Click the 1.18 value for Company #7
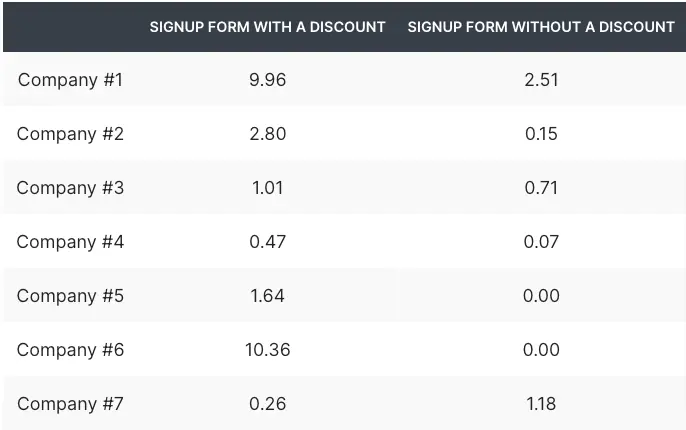The image size is (686, 430). point(541,404)
